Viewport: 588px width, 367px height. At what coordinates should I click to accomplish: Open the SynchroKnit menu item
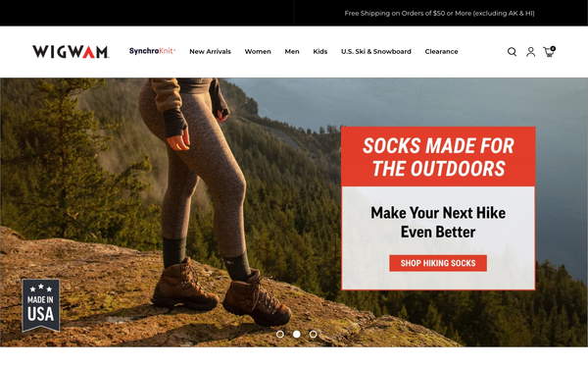point(152,51)
